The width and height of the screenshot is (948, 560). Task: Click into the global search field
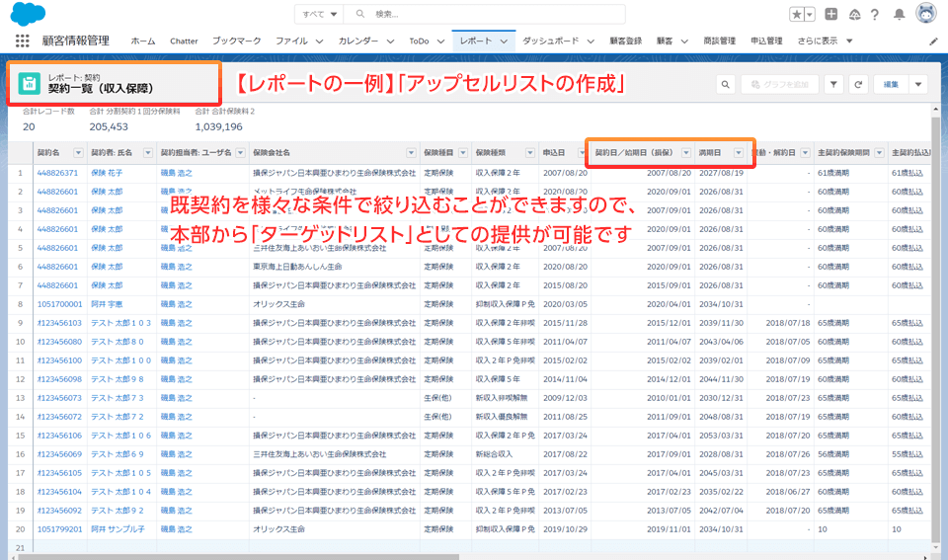click(x=494, y=14)
